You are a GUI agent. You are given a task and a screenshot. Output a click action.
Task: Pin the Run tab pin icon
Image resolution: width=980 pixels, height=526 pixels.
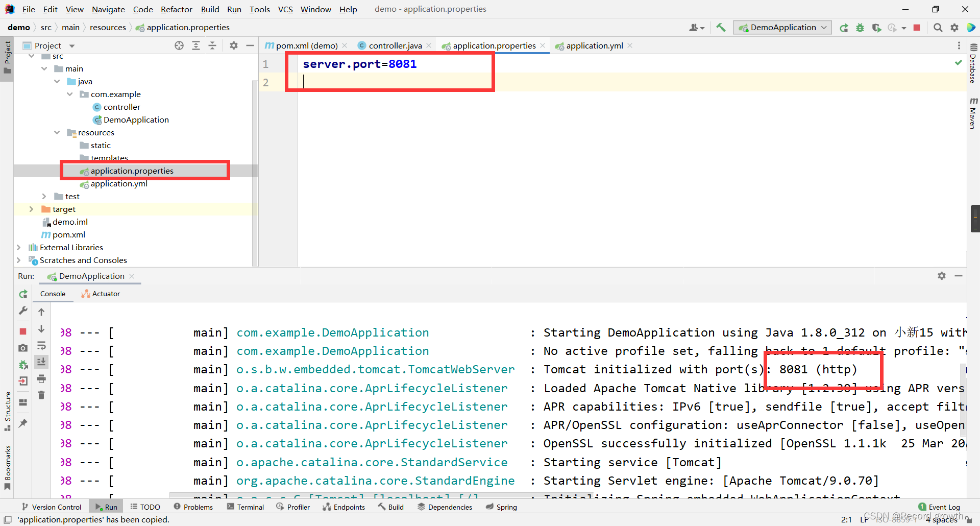click(x=23, y=423)
